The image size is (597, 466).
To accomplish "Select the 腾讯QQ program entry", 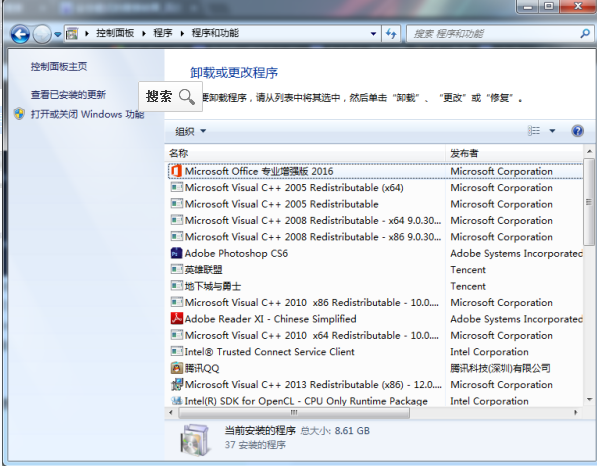I will pyautogui.click(x=375, y=368).
